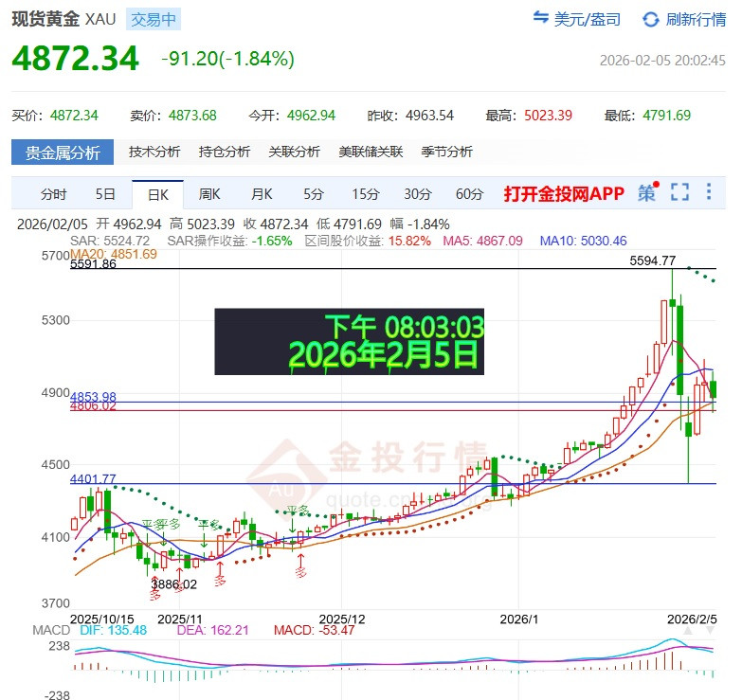742x700 pixels.
Task: Switch to 贵金属分析 tab
Action: click(63, 153)
